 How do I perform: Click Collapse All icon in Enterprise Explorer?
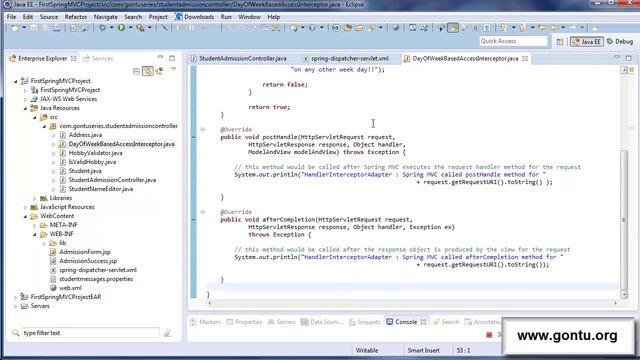(136, 71)
